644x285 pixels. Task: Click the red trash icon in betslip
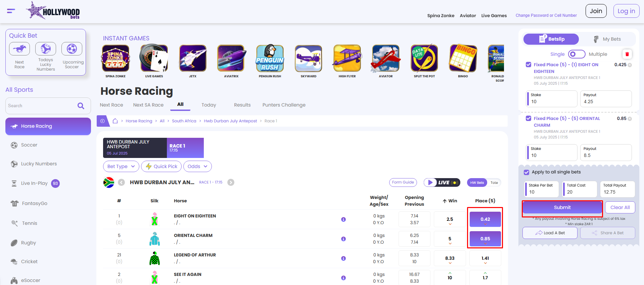pos(627,54)
